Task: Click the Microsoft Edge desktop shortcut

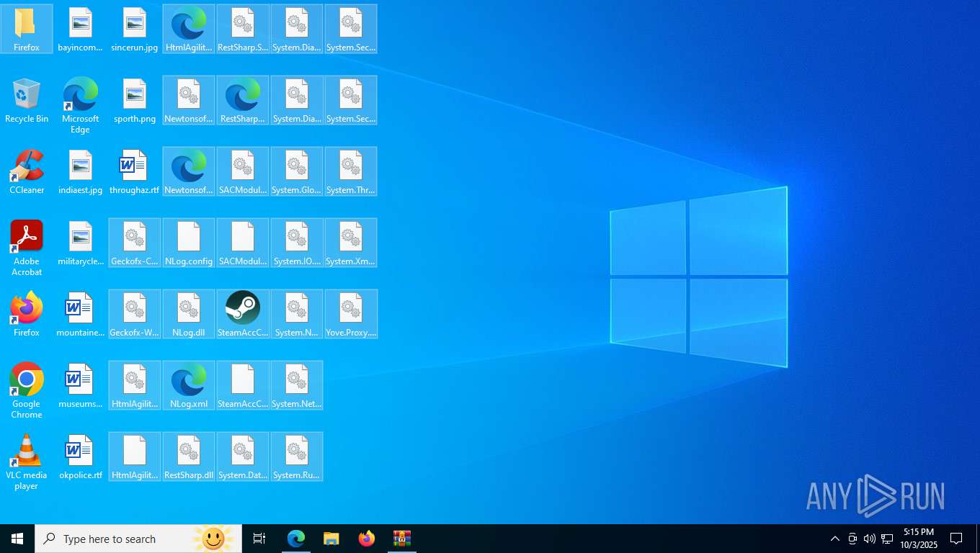Action: pos(81,105)
